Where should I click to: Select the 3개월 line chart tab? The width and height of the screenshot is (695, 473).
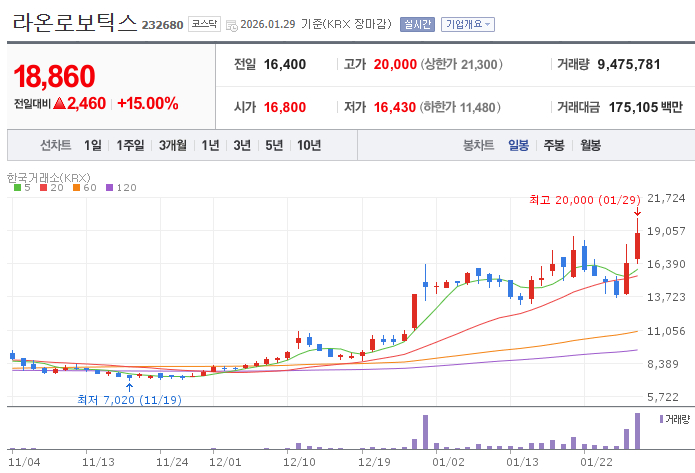click(173, 145)
